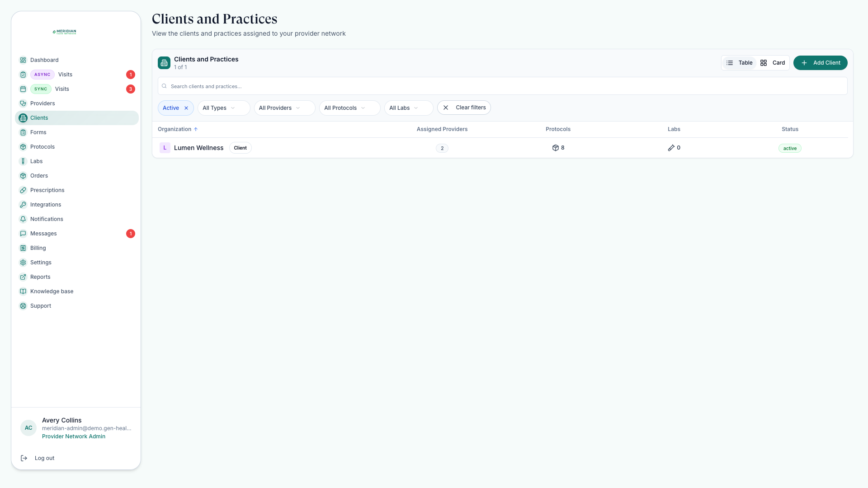Click the Add Client button

tap(820, 63)
